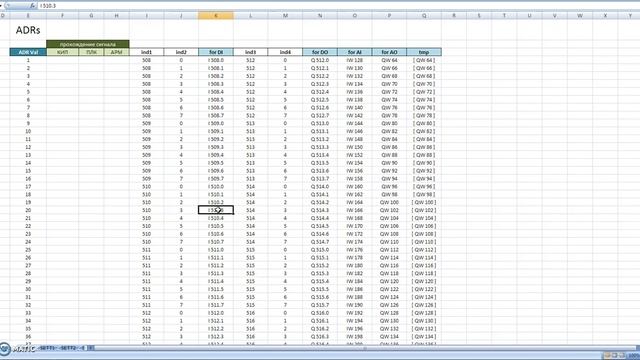The width and height of the screenshot is (640, 360).
Task: Click the 'for DO' header cell
Action: (x=320, y=52)
